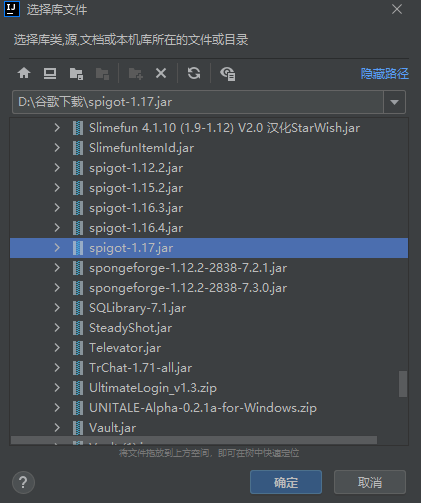Viewport: 421px width, 503px height.
Task: Click the 隐藏路径 link
Action: click(385, 73)
